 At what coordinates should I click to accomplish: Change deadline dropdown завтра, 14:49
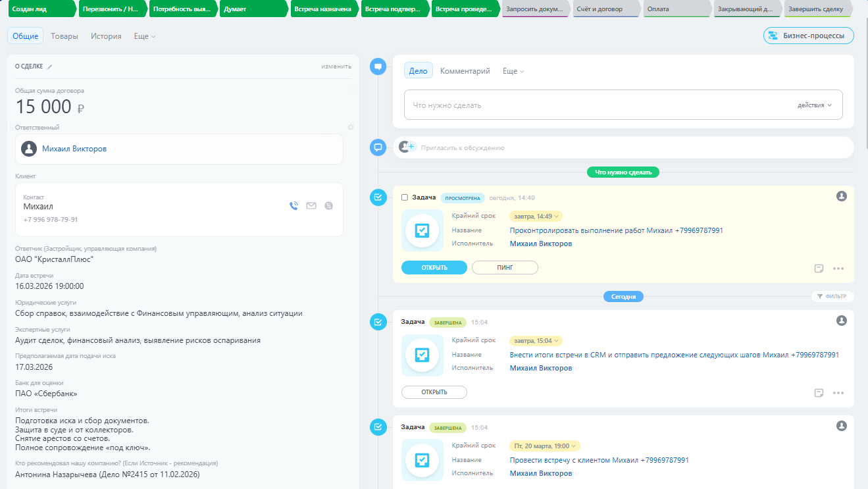536,216
